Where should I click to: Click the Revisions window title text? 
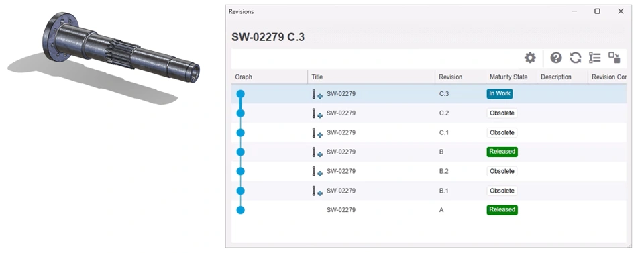241,11
